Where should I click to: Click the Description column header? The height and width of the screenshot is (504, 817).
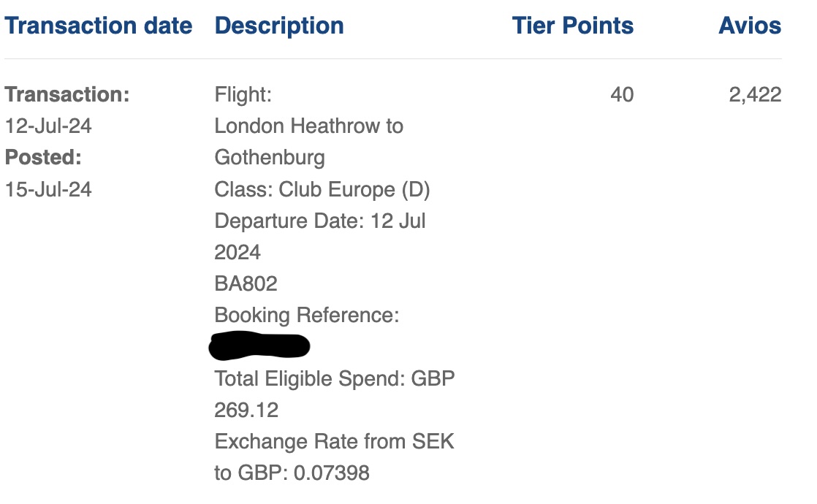tap(279, 26)
